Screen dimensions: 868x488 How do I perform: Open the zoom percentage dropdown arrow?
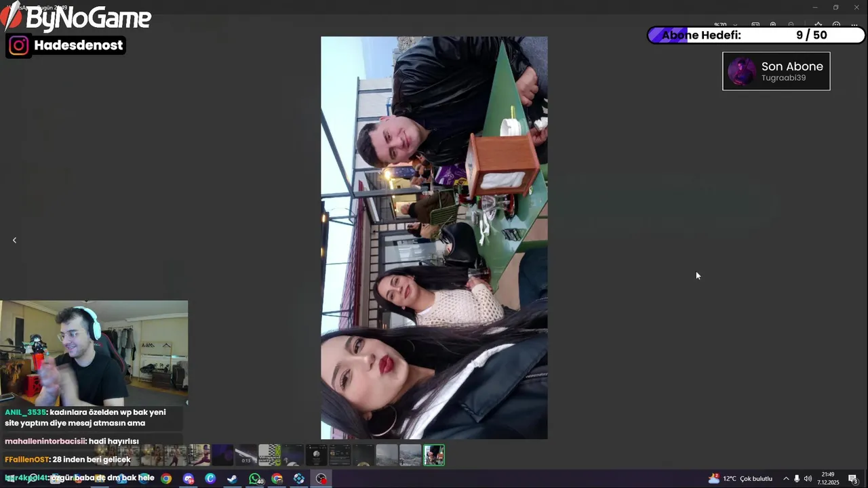(735, 25)
